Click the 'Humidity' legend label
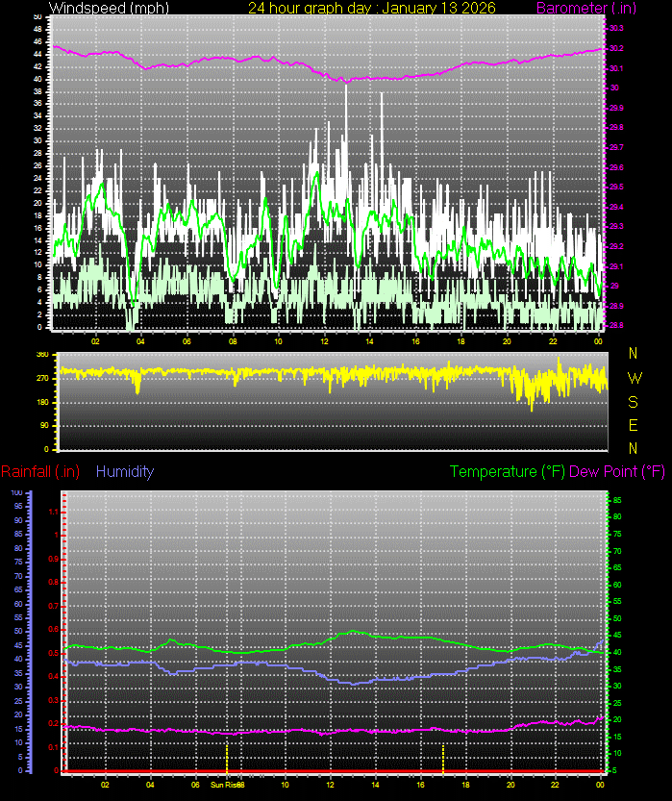This screenshot has width=672, height=801. 125,471
